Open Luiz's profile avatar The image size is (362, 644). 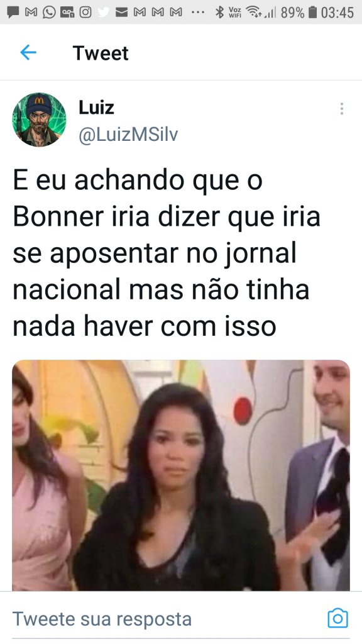click(x=39, y=119)
